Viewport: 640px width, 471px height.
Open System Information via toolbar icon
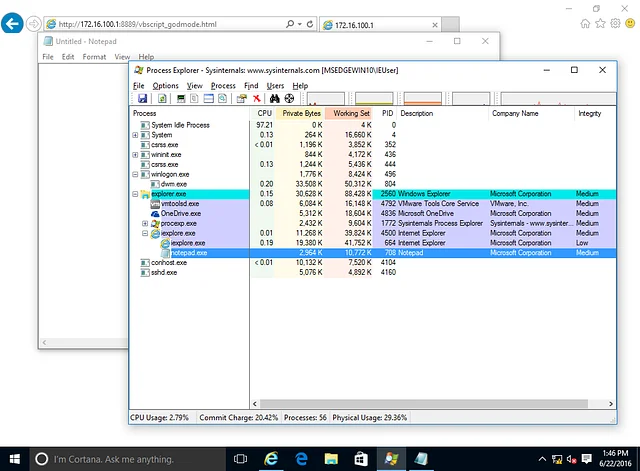tap(181, 99)
